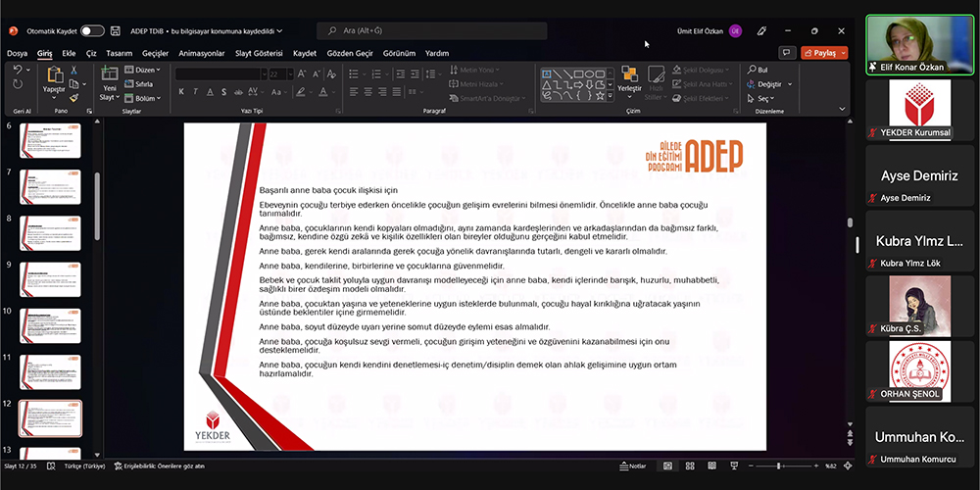The image size is (980, 490).
Task: Select the star shape in shapes gallery
Action: 600,96
